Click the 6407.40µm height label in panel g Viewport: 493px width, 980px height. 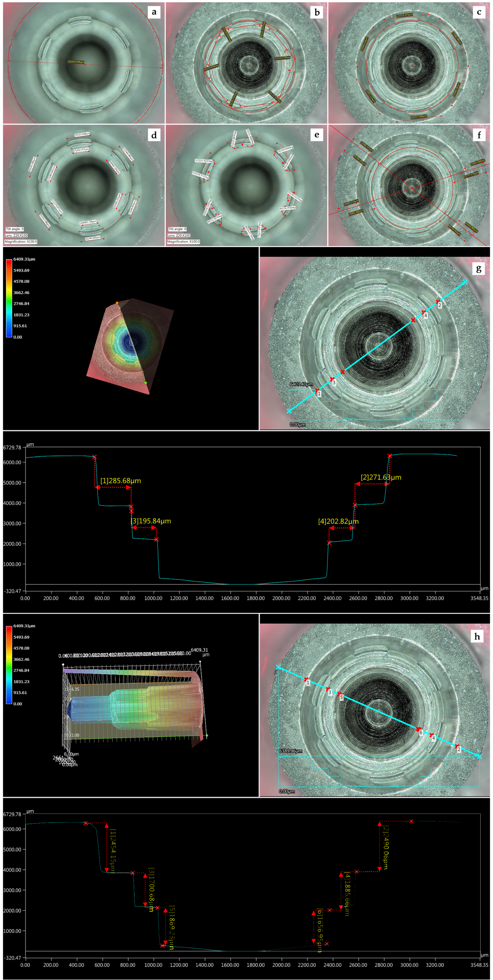[301, 384]
